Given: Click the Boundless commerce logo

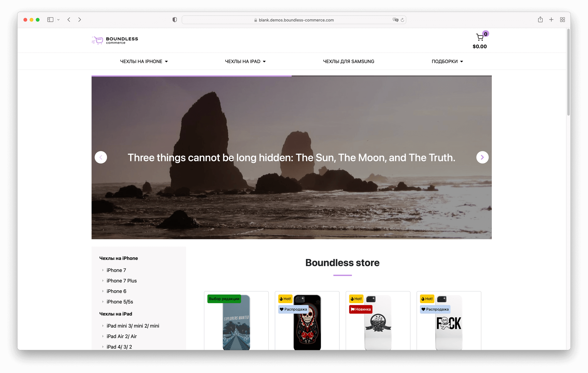Looking at the screenshot, I should pyautogui.click(x=115, y=40).
